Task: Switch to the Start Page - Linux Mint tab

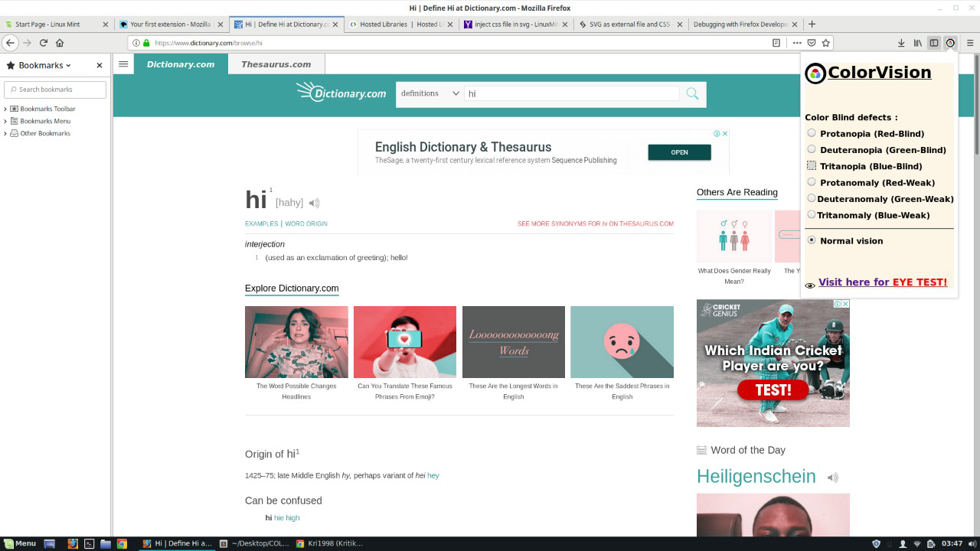Action: coord(56,24)
